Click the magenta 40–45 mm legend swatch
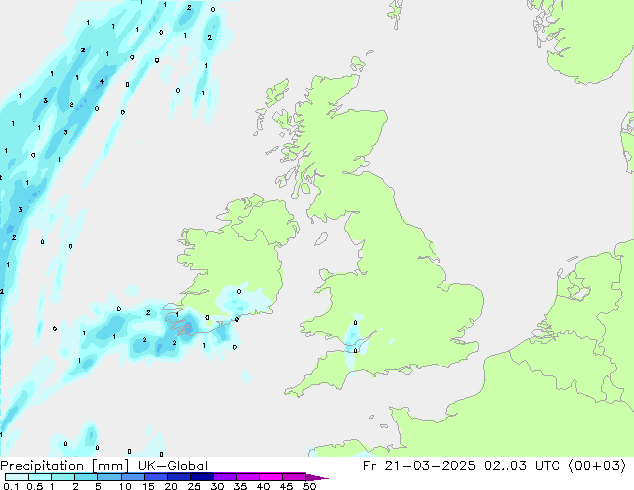 click(x=271, y=477)
